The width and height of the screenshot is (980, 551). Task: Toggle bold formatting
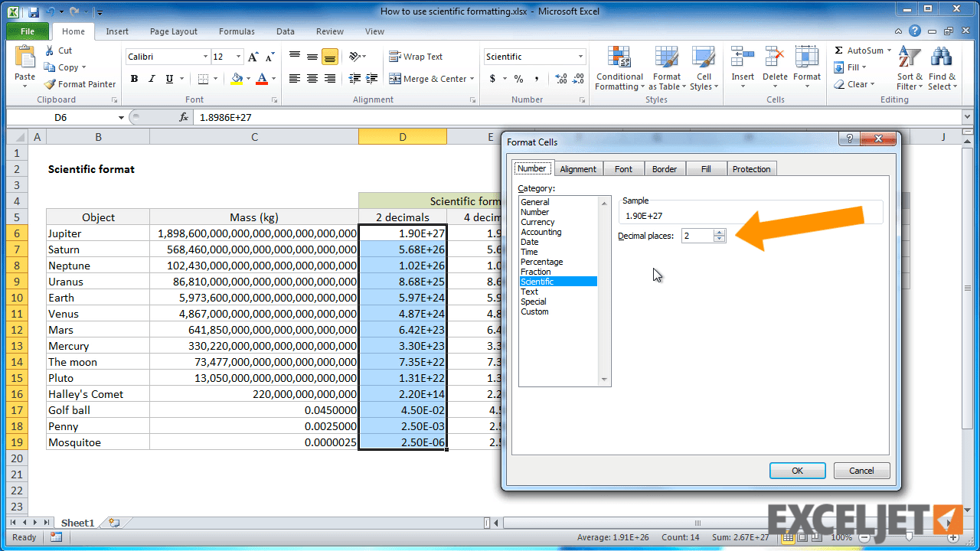coord(133,79)
